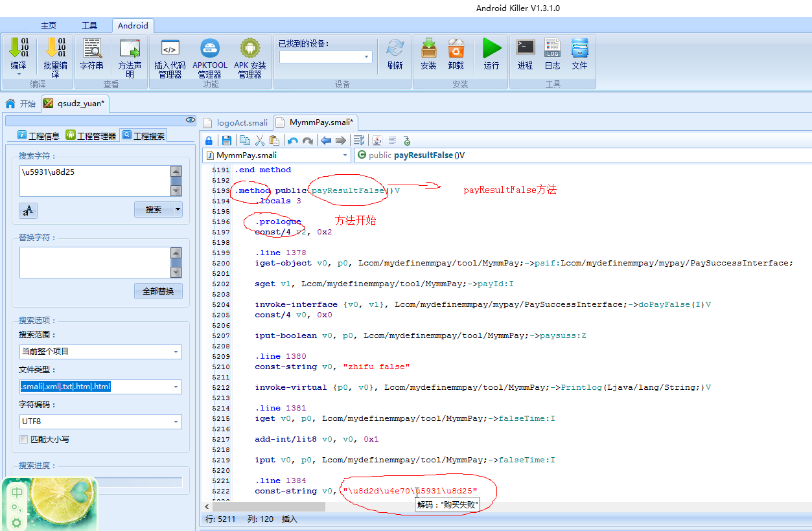Click the 编译 (compile) icon

click(19, 48)
